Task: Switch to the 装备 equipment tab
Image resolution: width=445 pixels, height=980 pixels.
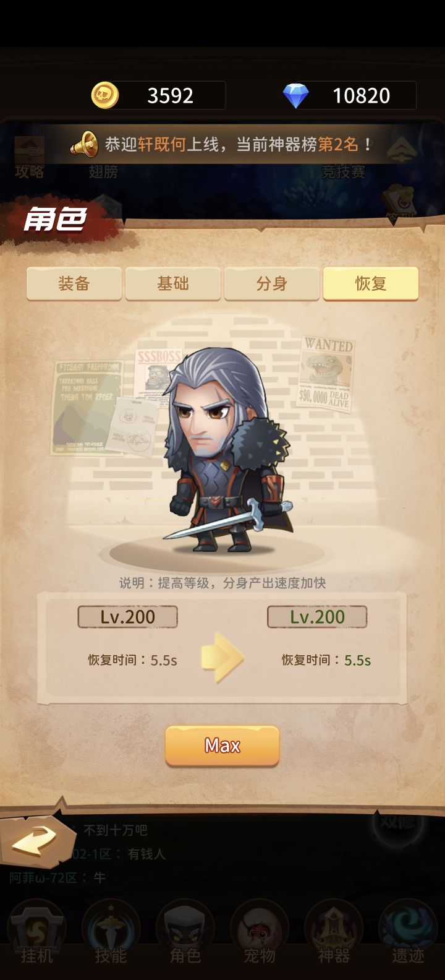Action: pos(74,284)
